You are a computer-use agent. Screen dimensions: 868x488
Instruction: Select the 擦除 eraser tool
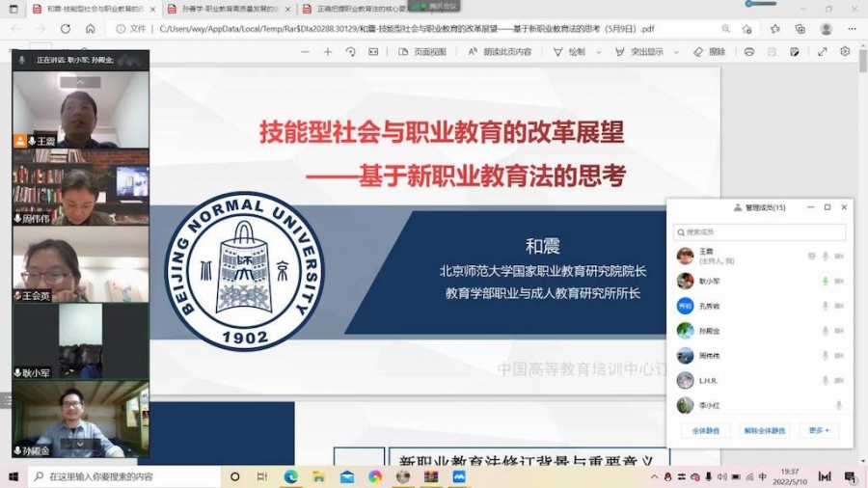(x=709, y=51)
